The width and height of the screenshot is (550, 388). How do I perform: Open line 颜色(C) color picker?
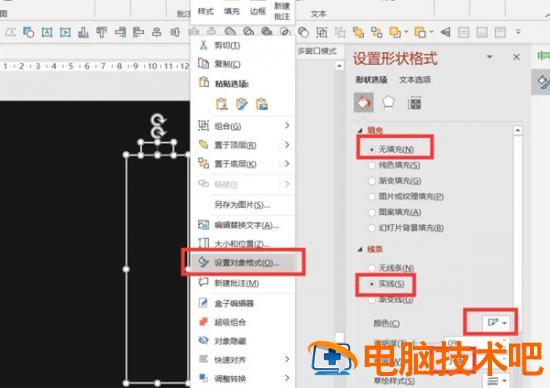coord(496,322)
